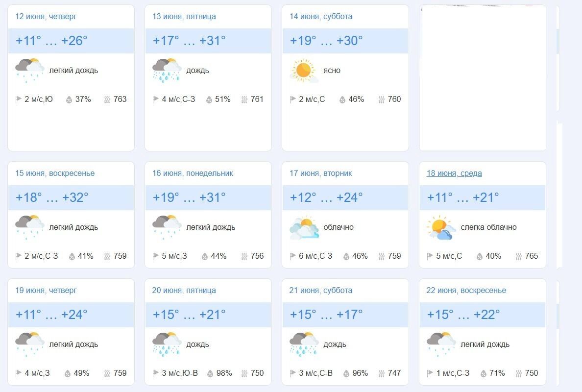
Task: Click the humidity drop icon for 21 июня
Action: [x=346, y=373]
